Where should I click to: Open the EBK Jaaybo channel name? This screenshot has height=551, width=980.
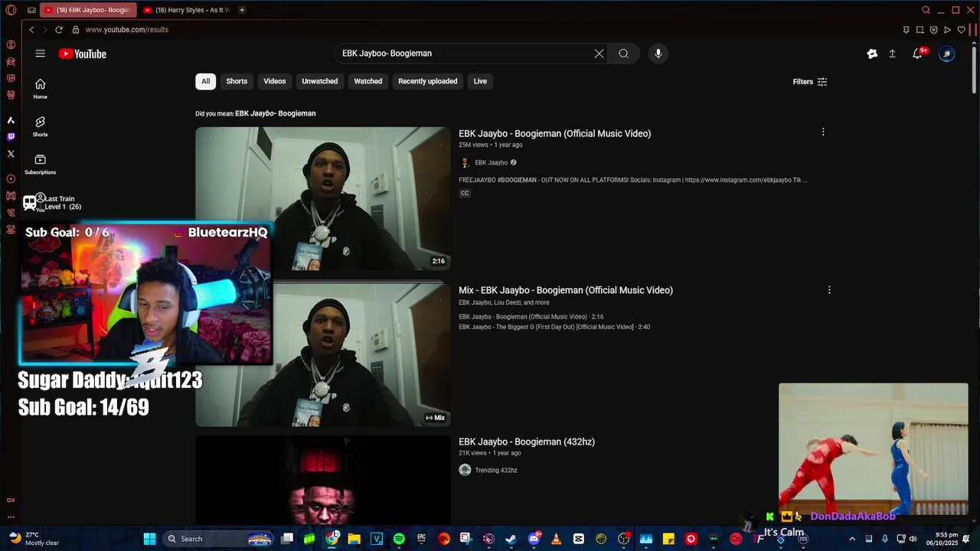pos(491,162)
